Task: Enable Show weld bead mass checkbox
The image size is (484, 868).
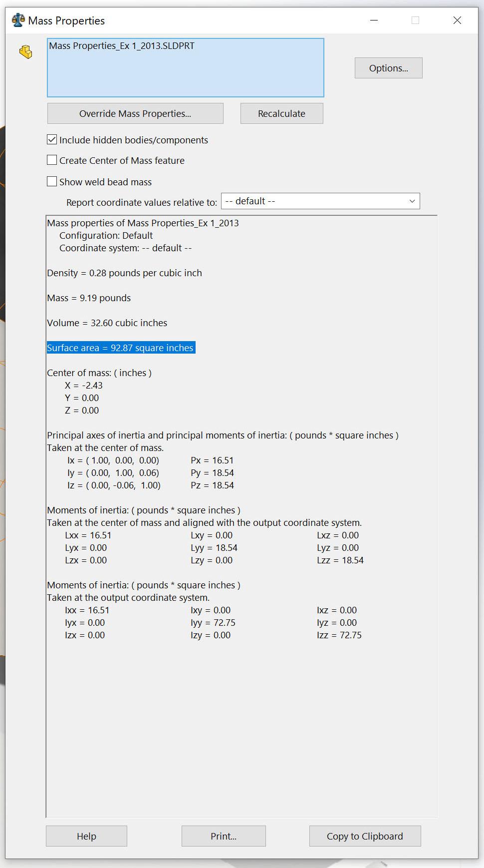Action: [x=52, y=182]
